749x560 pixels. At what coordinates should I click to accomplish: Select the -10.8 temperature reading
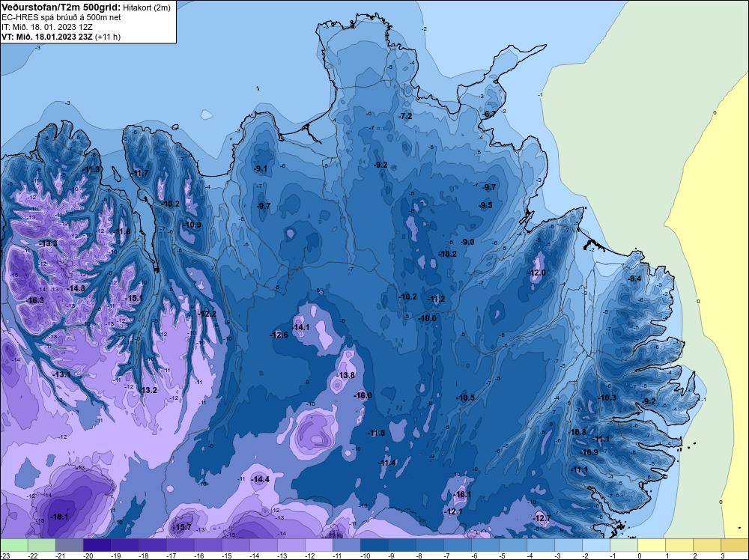(577, 432)
